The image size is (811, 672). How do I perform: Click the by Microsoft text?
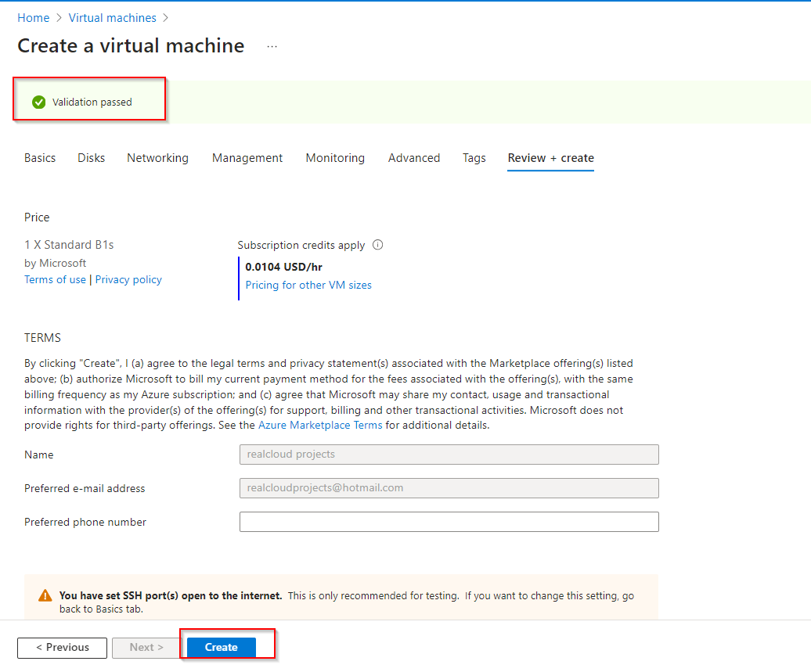tap(55, 263)
